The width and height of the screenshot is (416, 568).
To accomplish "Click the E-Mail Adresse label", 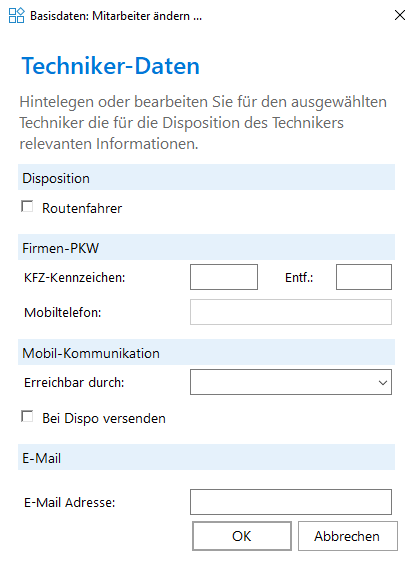I will tap(70, 502).
